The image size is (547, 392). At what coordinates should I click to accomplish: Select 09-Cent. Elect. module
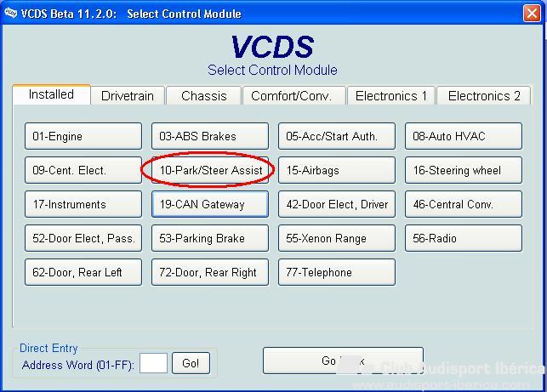83,170
